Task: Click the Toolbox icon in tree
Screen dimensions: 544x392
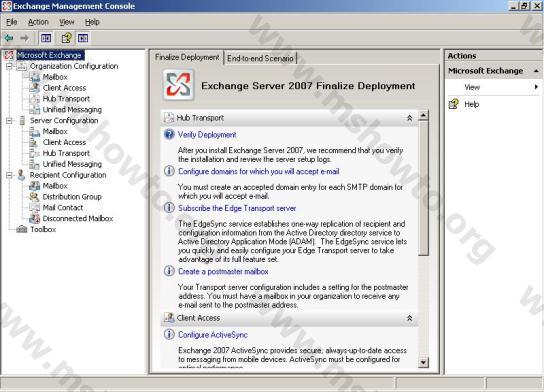Action: pyautogui.click(x=22, y=229)
